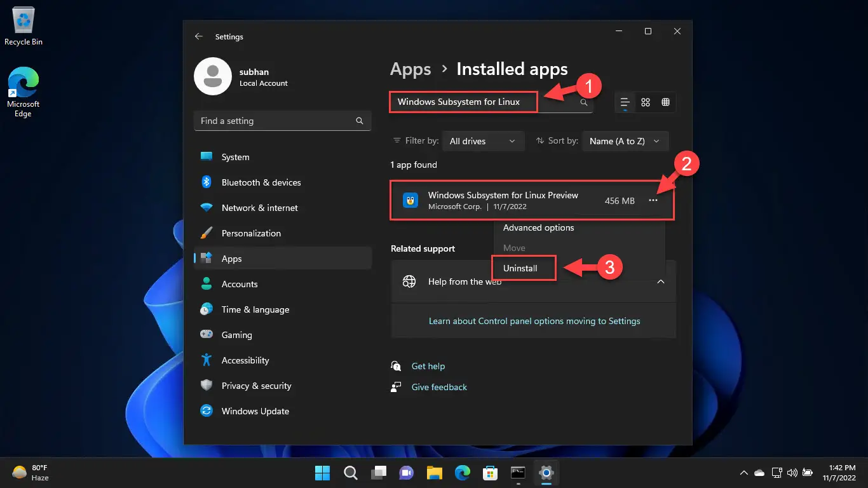Viewport: 868px width, 488px height.
Task: Click the Get help link
Action: pos(428,366)
